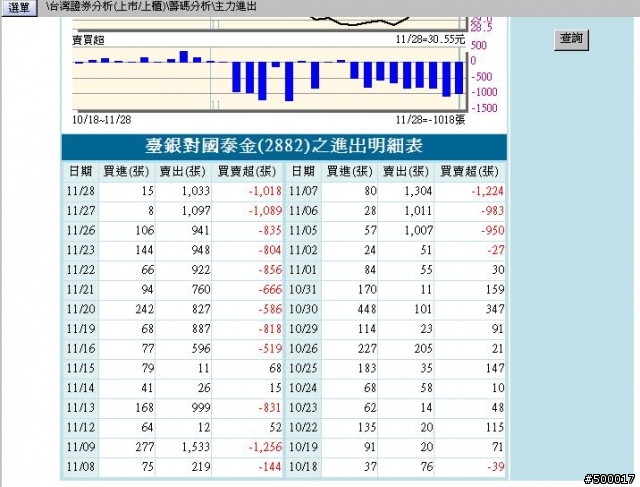Select the net value 147 for 10/25
The height and width of the screenshot is (487, 640).
(495, 368)
